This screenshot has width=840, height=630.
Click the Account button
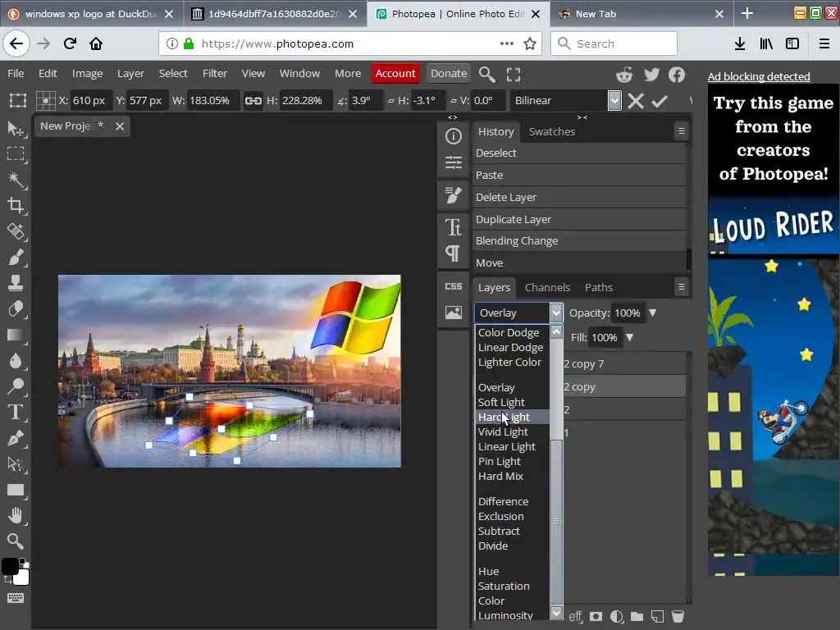395,73
